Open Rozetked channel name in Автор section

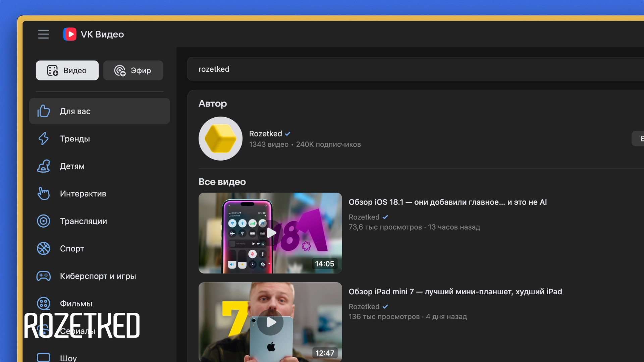(265, 134)
